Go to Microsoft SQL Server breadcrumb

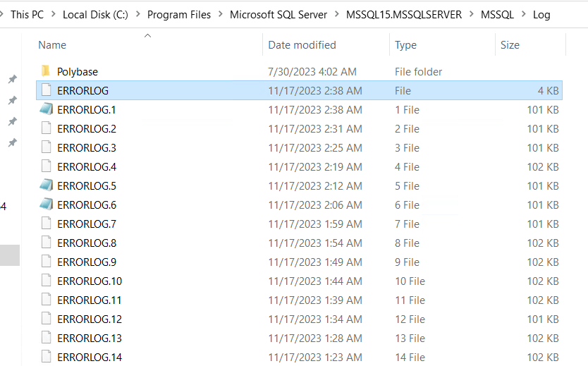pos(278,15)
